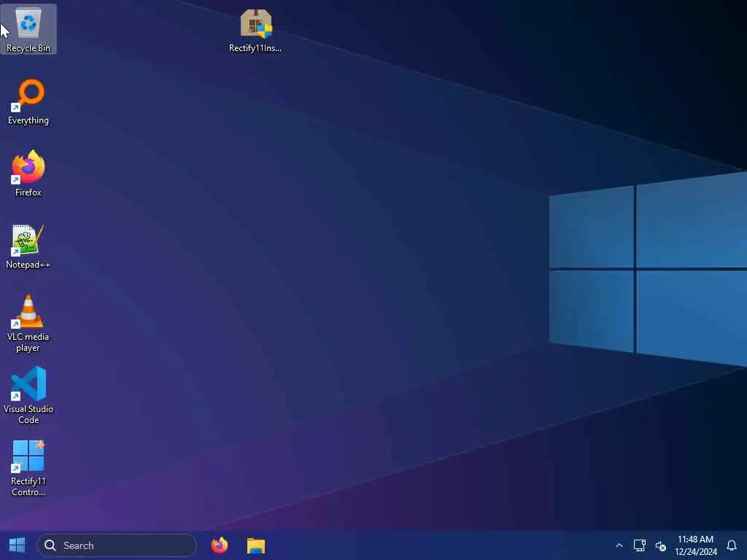
Task: Expand the hidden system tray icons
Action: [619, 545]
